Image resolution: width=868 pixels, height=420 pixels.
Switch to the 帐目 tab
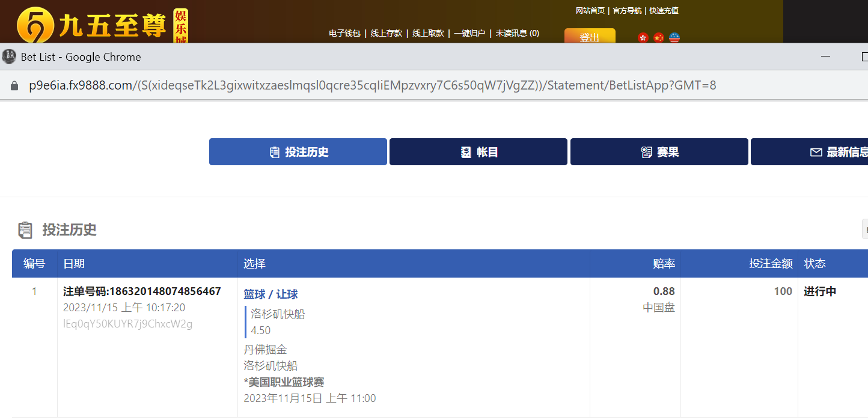pyautogui.click(x=478, y=152)
